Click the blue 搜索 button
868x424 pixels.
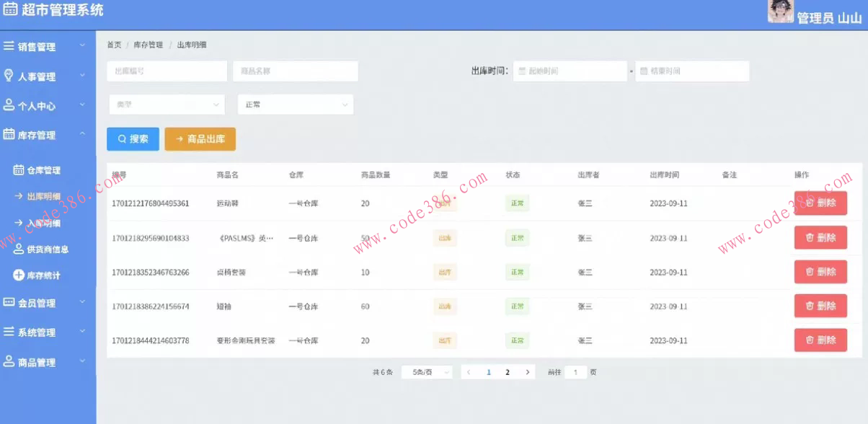pyautogui.click(x=133, y=139)
